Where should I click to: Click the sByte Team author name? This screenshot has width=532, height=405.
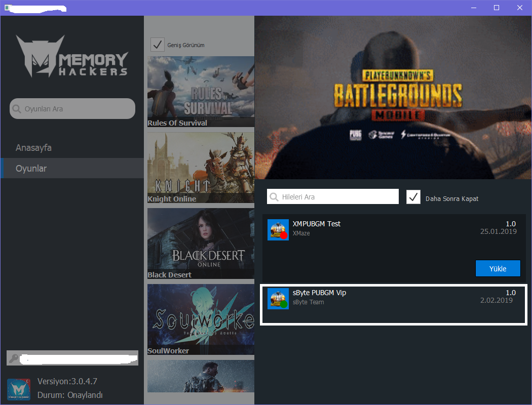point(309,302)
